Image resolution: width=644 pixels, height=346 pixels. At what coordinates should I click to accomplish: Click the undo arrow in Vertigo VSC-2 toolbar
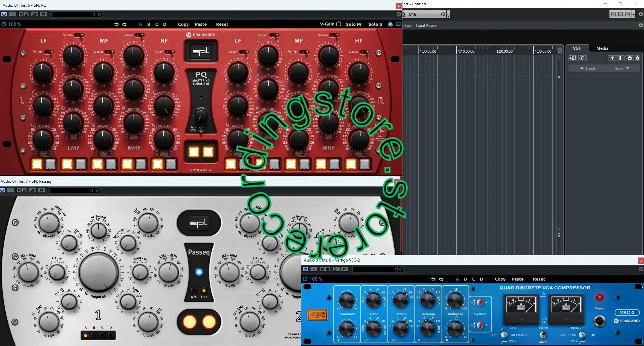coord(433,279)
